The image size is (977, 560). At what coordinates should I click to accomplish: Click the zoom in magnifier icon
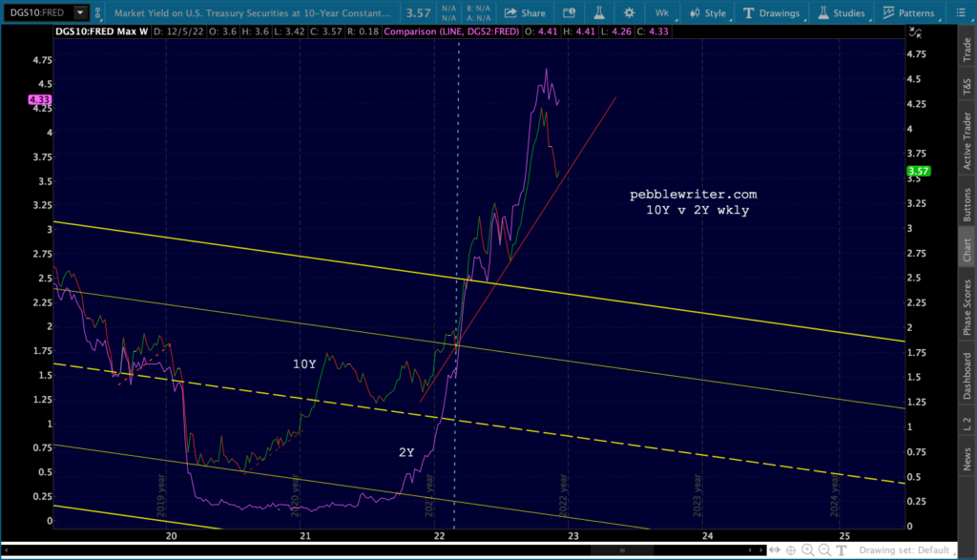[808, 550]
